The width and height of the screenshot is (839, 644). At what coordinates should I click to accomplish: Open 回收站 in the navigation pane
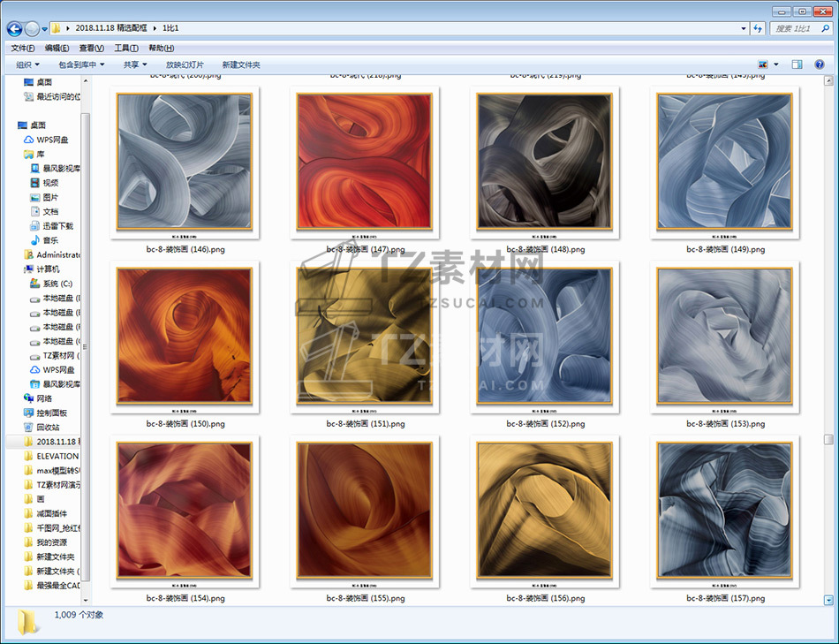pyautogui.click(x=48, y=427)
